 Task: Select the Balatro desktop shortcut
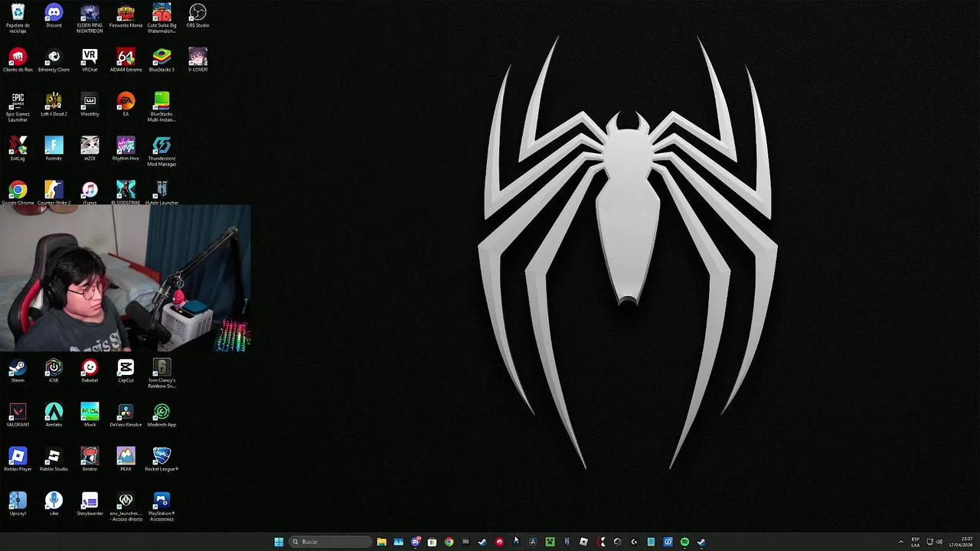pos(90,460)
